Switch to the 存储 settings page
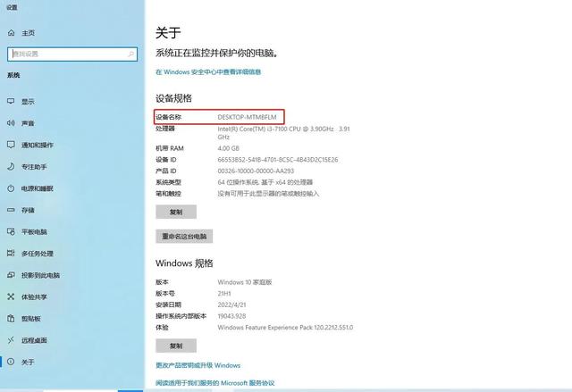 click(28, 210)
